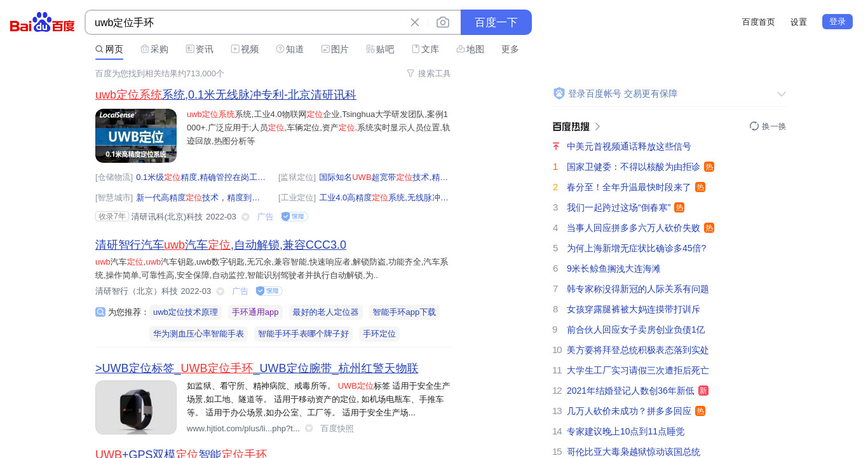Open result UWB定位标签 杭州红警天物联
Image resolution: width=868 pixels, height=458 pixels.
(257, 368)
